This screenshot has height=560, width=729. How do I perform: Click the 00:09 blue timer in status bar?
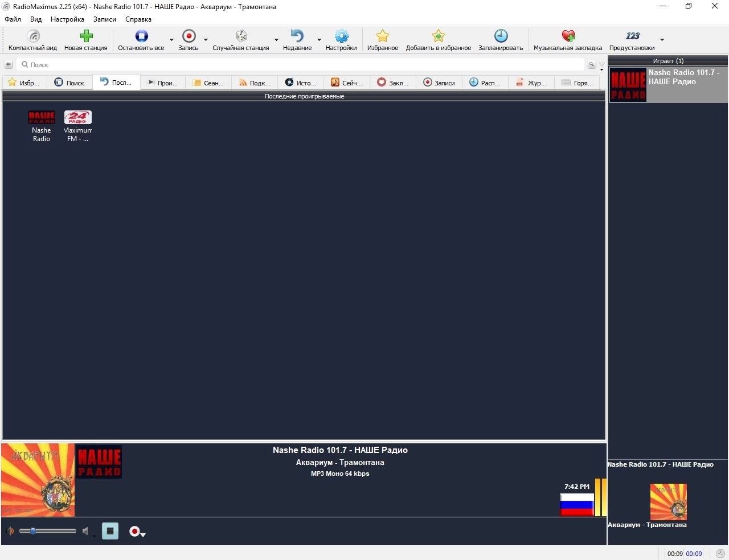pyautogui.click(x=694, y=554)
